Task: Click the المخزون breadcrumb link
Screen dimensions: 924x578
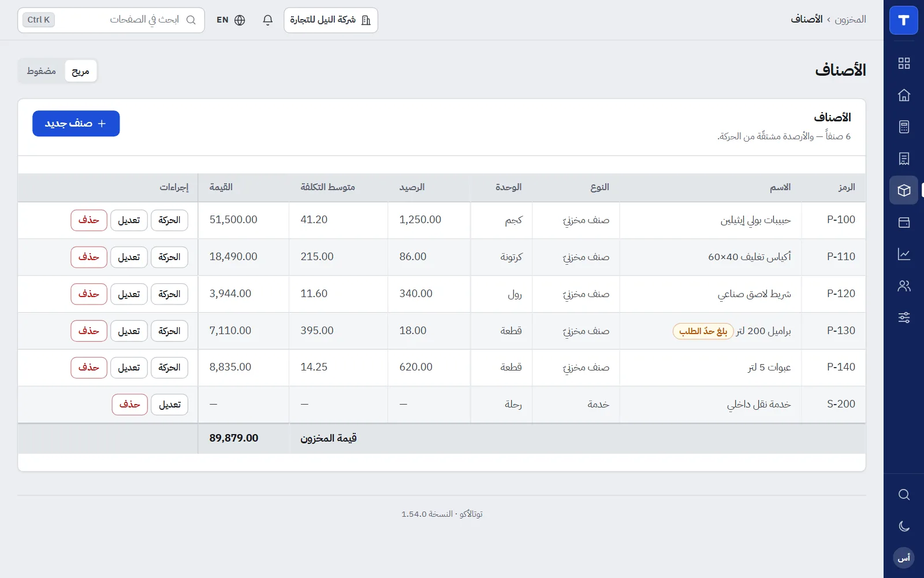Action: 850,20
